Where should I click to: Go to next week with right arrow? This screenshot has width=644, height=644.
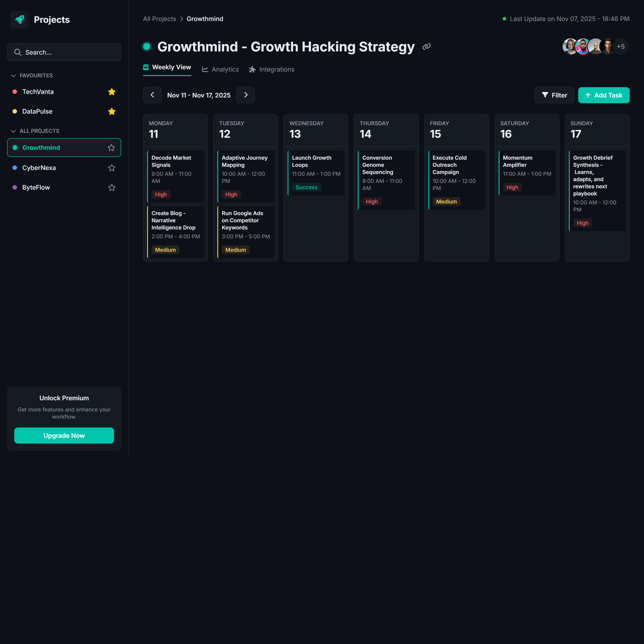[x=245, y=95]
